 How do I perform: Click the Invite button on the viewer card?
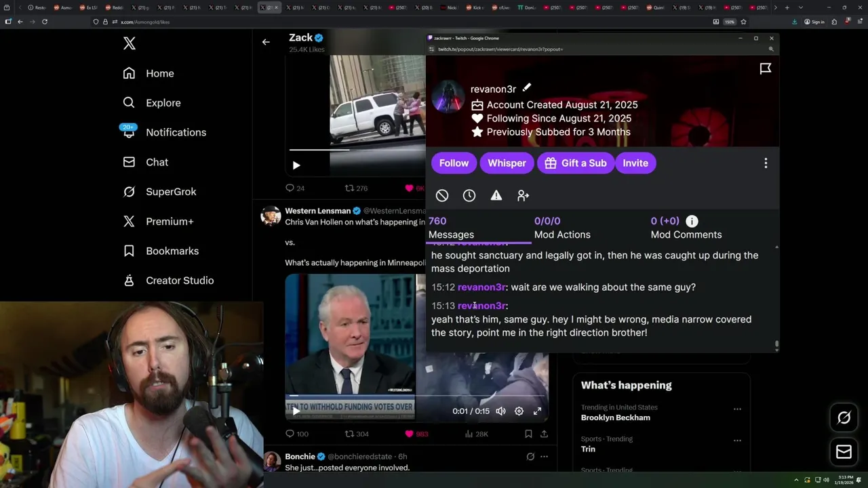pyautogui.click(x=635, y=163)
